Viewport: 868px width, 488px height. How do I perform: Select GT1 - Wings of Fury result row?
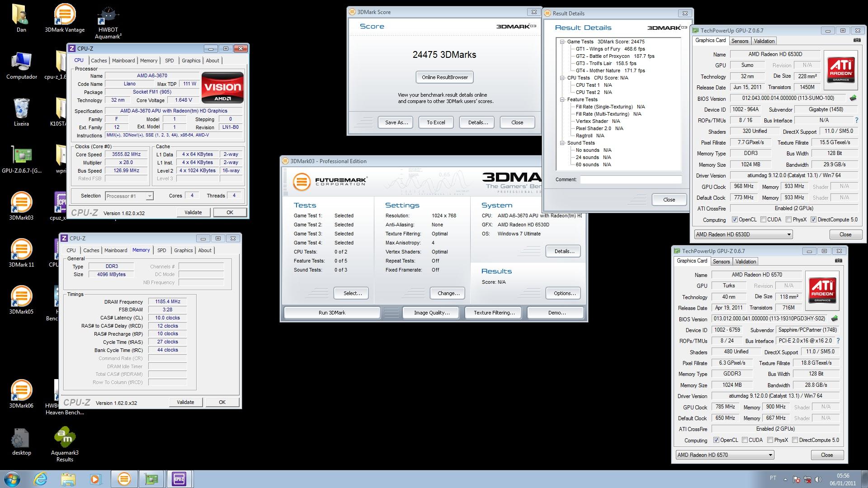tap(610, 49)
